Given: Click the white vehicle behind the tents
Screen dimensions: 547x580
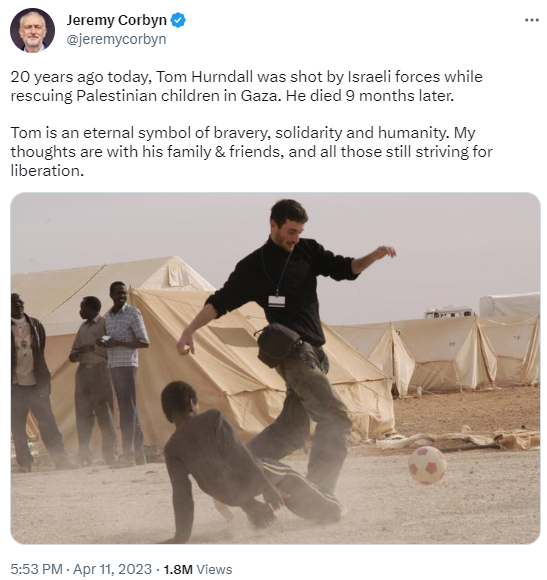Looking at the screenshot, I should coord(448,313).
